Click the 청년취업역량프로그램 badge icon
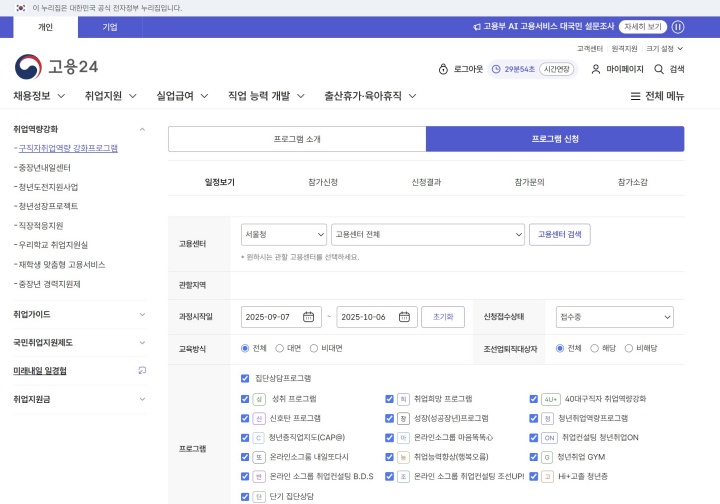The width and height of the screenshot is (720, 504). 547,418
